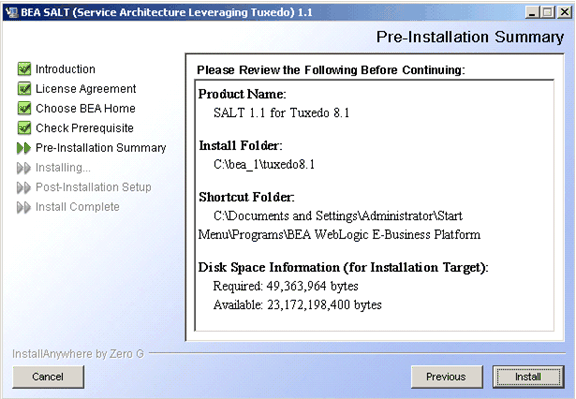
Task: Select the License Agreement step label
Action: pyautogui.click(x=86, y=89)
